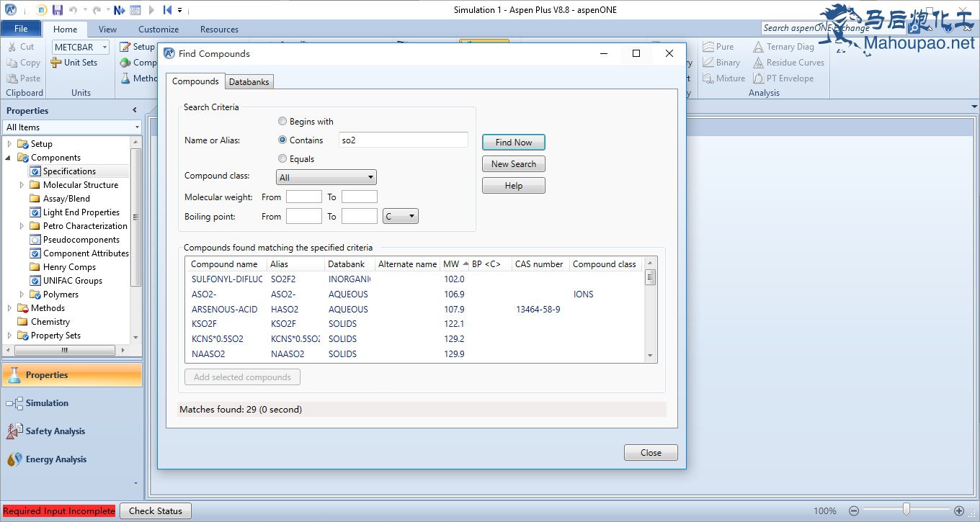
Task: Click the Reset/rewind simulation icon
Action: tap(167, 10)
